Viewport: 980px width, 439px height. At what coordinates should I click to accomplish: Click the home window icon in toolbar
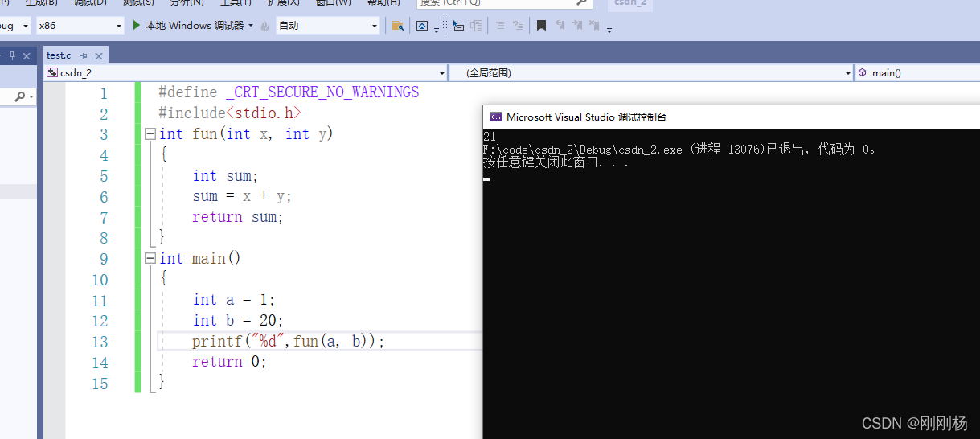422,26
